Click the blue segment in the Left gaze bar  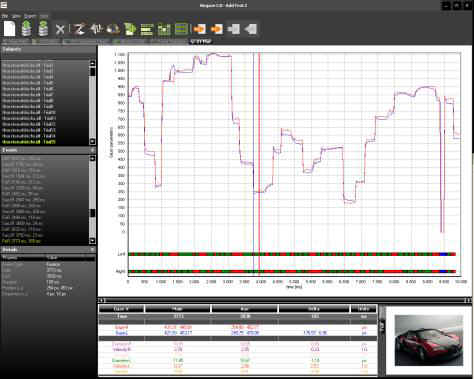click(x=443, y=254)
